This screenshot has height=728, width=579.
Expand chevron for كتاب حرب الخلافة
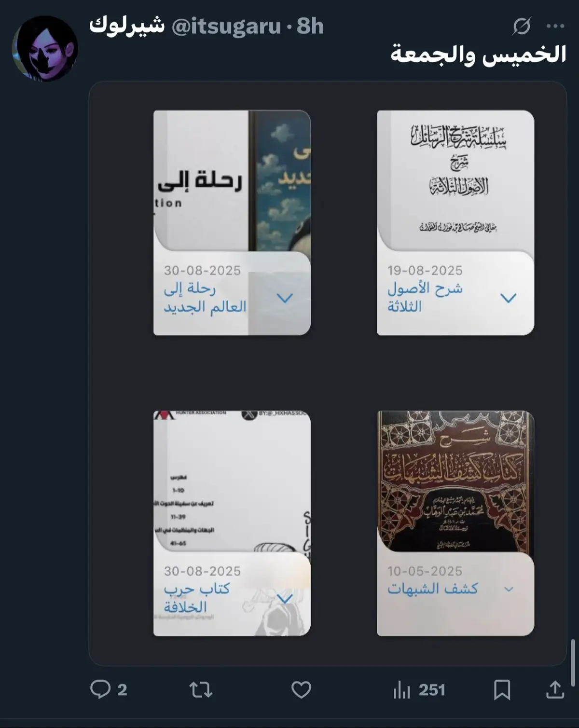285,599
